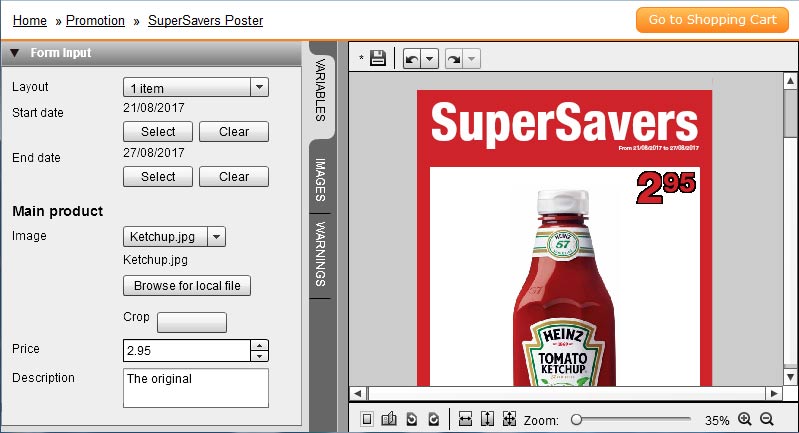
Task: Click Browse for local file button
Action: pyautogui.click(x=187, y=285)
